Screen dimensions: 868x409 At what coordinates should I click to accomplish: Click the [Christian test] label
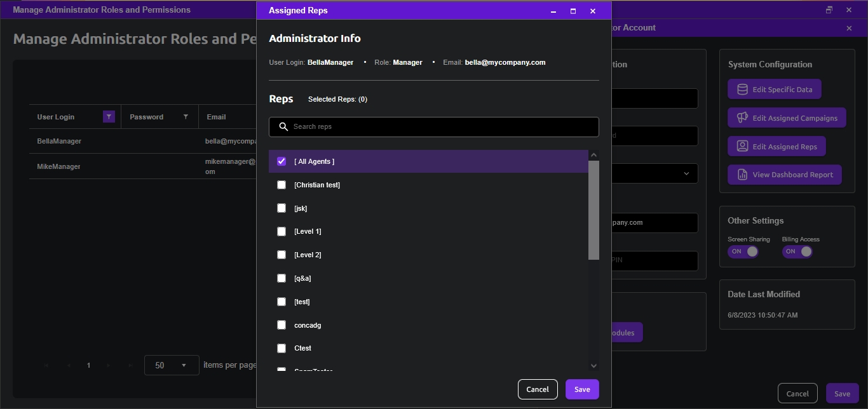coord(317,185)
